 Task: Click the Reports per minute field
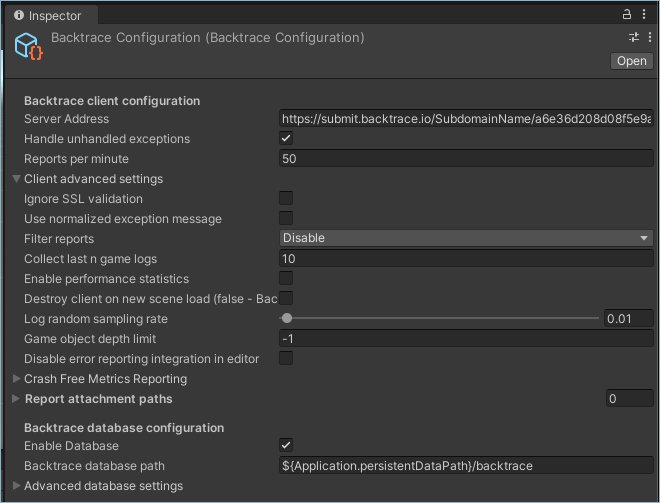(466, 158)
